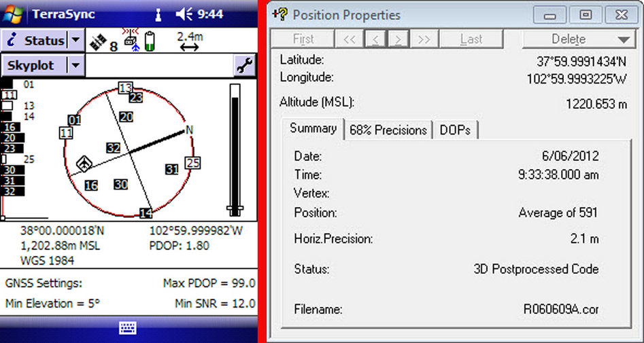Screen dimensions: 644x343
Task: Click the Min SNR = 12.0 setting
Action: 215,304
